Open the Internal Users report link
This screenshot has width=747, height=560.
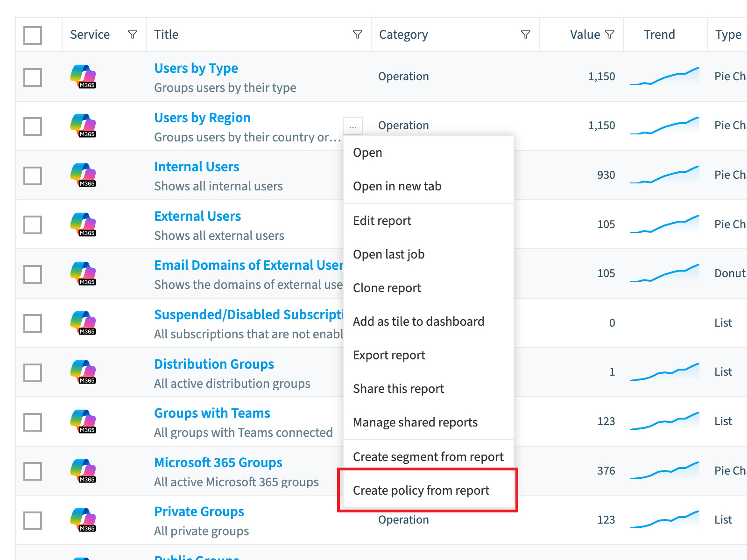[197, 167]
